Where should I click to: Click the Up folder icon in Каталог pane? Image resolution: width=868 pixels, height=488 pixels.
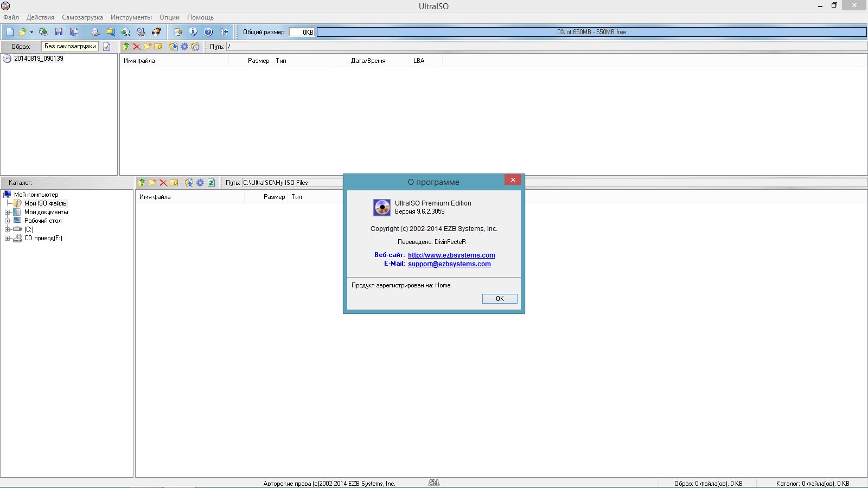[142, 183]
